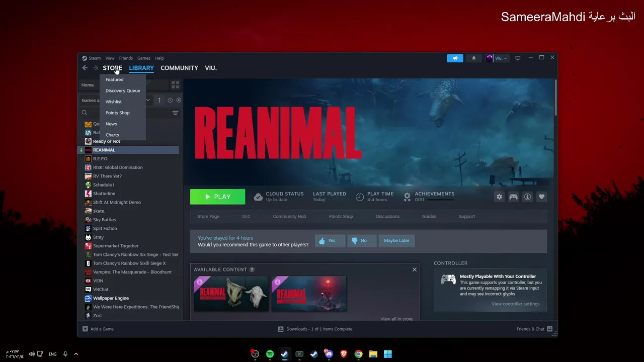Viewport: 644px width, 362px height.
Task: Click the Achievements trophy gear icon
Action: pos(407,197)
